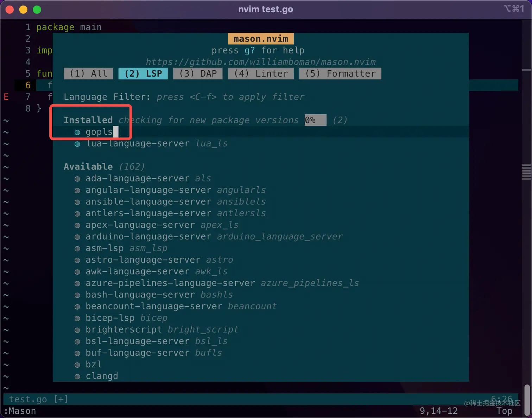Click the :Mason command line text
Image resolution: width=532 pixels, height=418 pixels.
[20, 411]
